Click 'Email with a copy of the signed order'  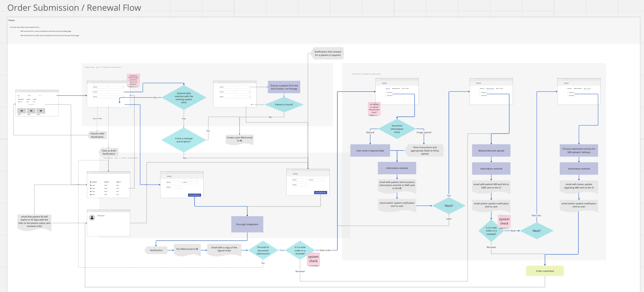click(x=224, y=250)
